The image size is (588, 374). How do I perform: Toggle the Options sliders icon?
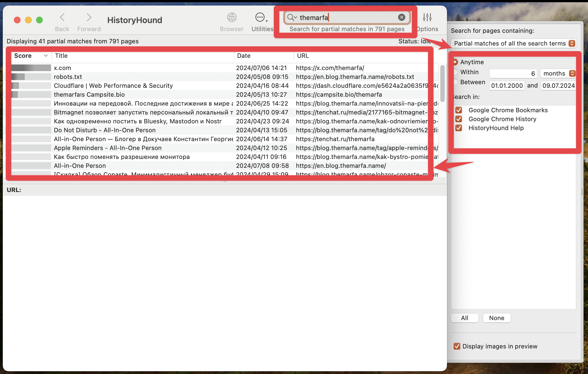(427, 18)
